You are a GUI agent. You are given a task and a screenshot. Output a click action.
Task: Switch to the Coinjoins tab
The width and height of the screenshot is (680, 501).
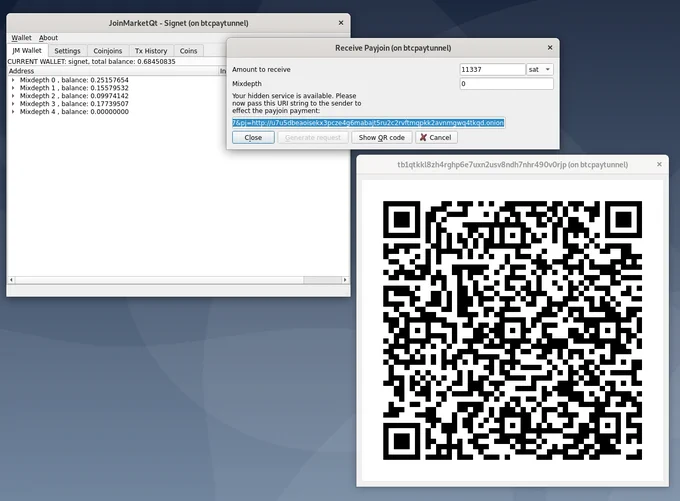pos(108,51)
